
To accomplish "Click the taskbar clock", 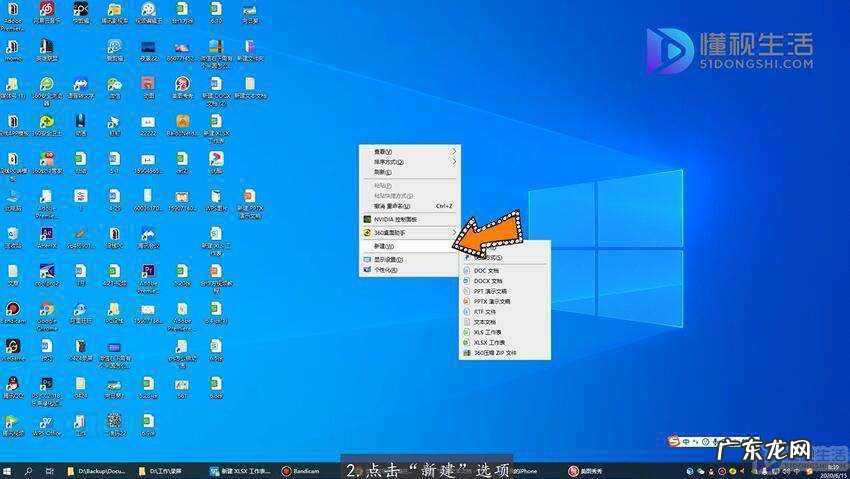I will tap(832, 470).
